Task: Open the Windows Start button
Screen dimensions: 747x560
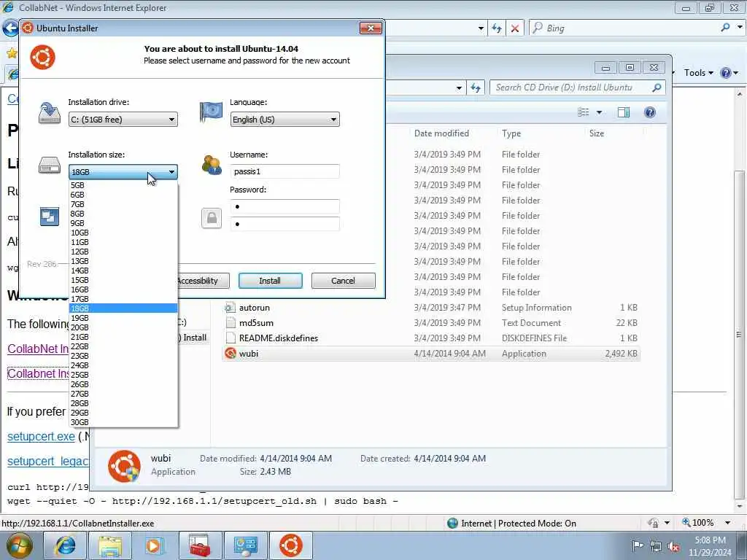Action: (19, 545)
